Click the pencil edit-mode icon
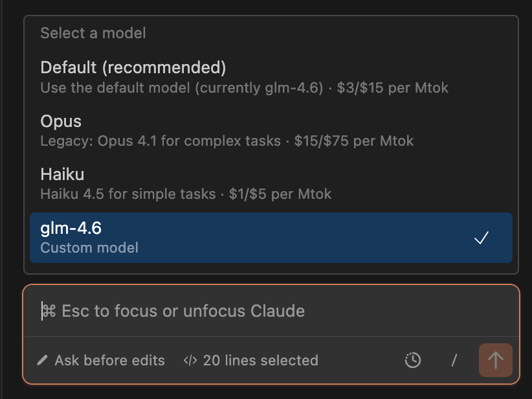The width and height of the screenshot is (532, 399). pos(43,361)
